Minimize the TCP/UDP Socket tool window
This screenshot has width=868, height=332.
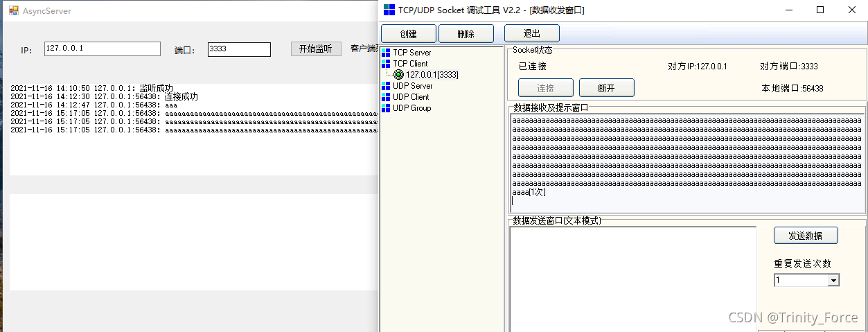(x=788, y=10)
